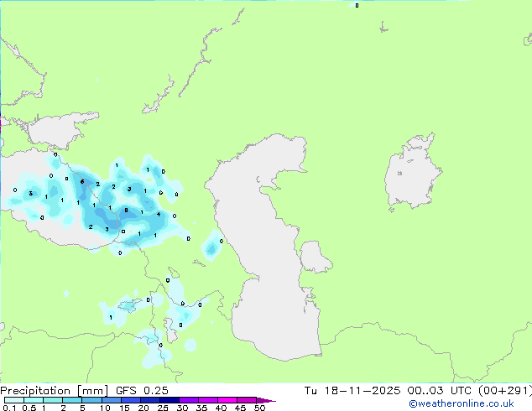Click the "Tu 18-11-2025" date text
Viewport: 532px width, 411px height.
pyautogui.click(x=352, y=391)
